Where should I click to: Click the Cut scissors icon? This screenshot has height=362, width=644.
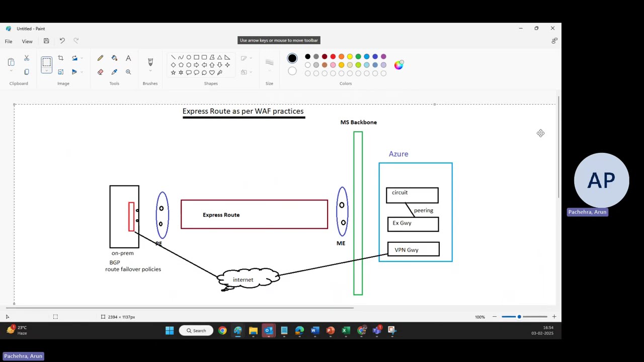click(27, 58)
